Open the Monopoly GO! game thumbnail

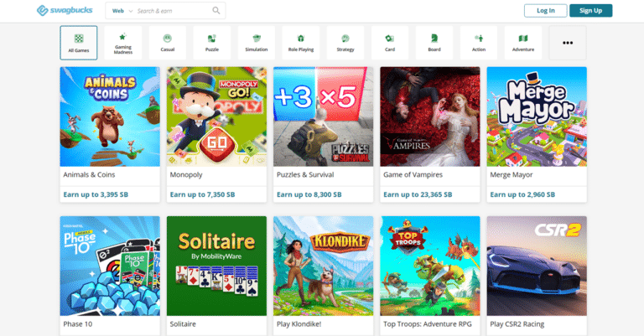point(216,116)
